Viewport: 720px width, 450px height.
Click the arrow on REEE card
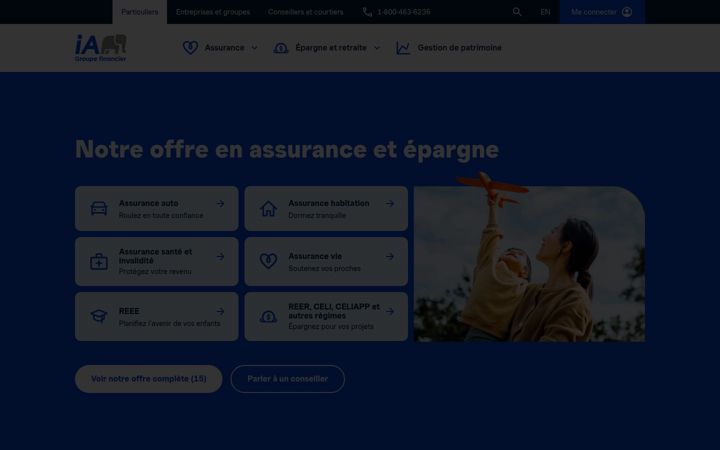(220, 311)
